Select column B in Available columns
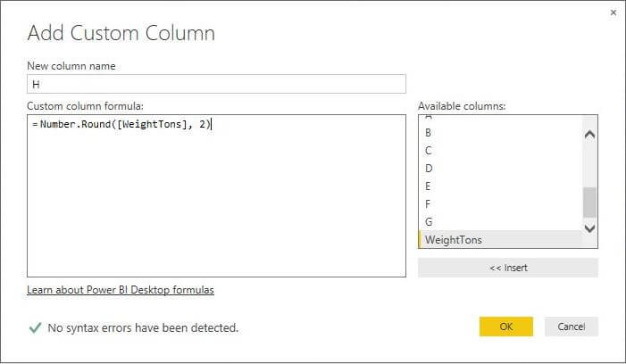This screenshot has height=364, width=626. click(429, 132)
